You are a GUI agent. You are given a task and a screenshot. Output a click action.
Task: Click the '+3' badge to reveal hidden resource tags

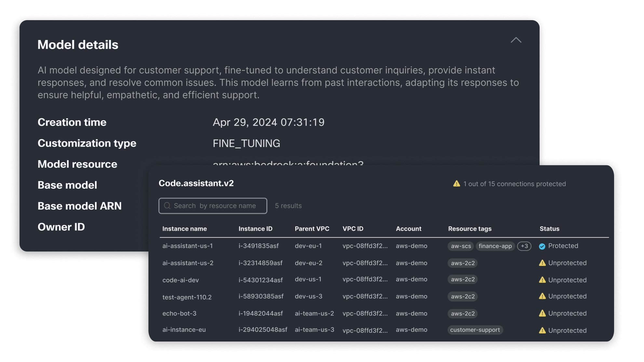click(524, 246)
